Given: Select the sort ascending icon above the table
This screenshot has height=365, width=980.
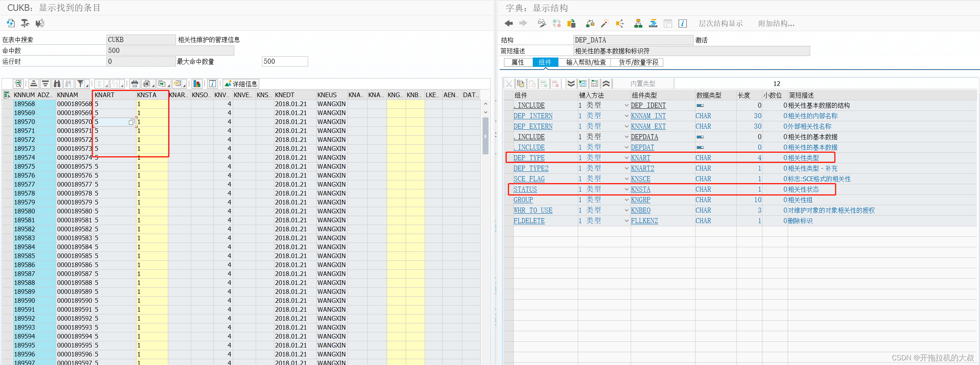Looking at the screenshot, I should 33,84.
